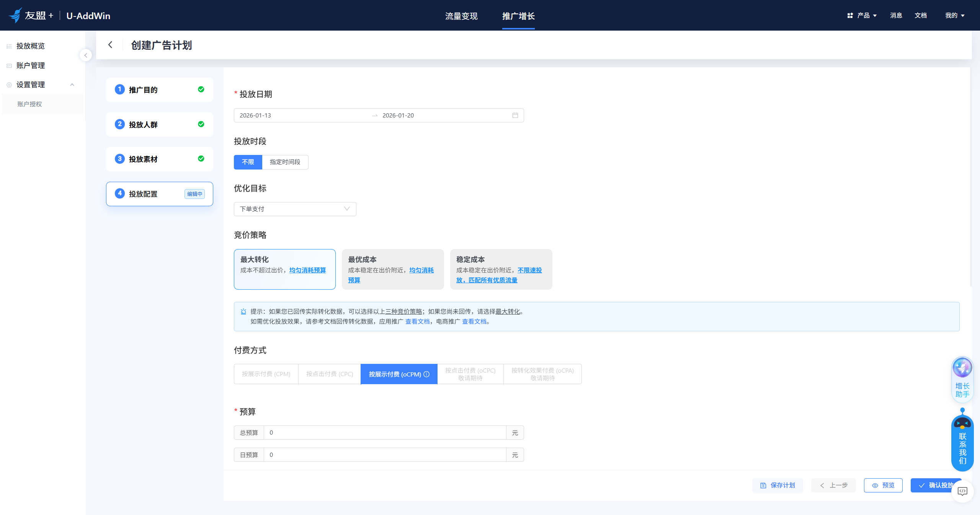This screenshot has height=515, width=980.
Task: Click the oCPM info icon
Action: point(426,374)
